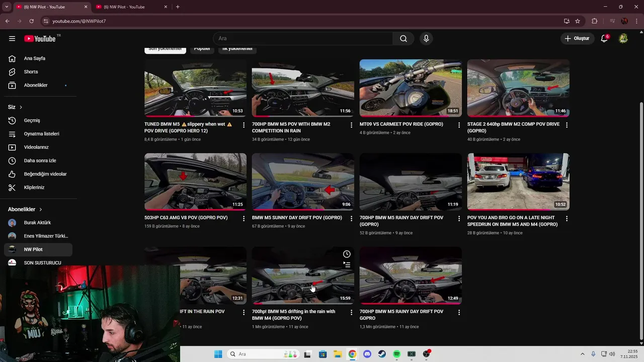The image size is (644, 362).
Task: Start voice search with microphone icon
Action: point(426,39)
